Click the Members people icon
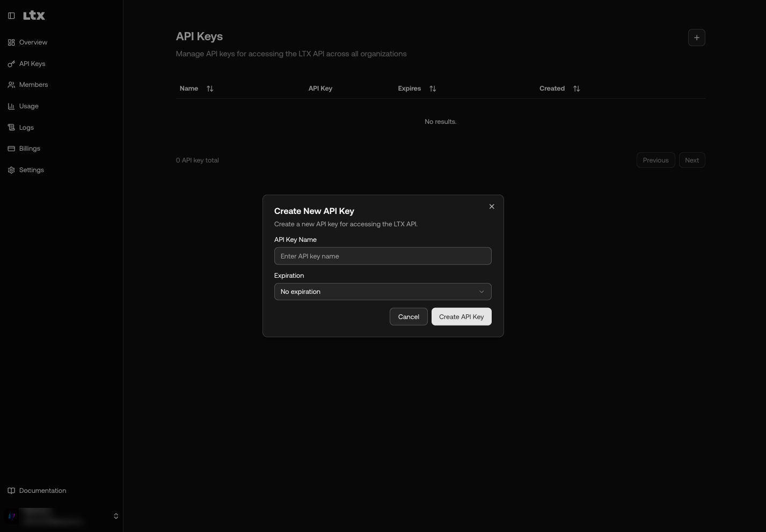 (11, 85)
